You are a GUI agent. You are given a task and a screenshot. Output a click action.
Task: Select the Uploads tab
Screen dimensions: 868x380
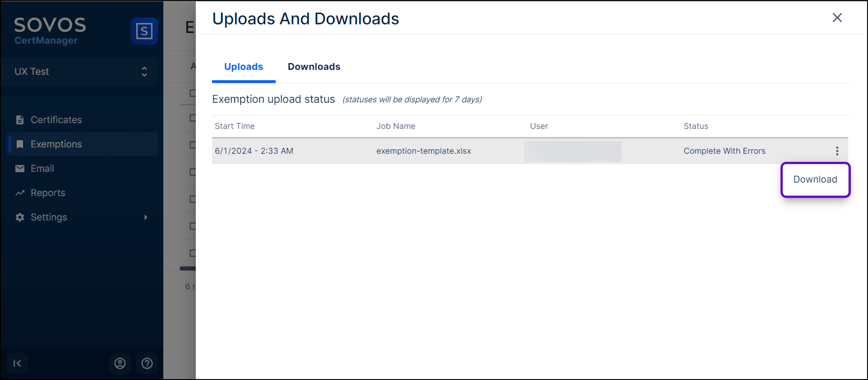(x=244, y=67)
